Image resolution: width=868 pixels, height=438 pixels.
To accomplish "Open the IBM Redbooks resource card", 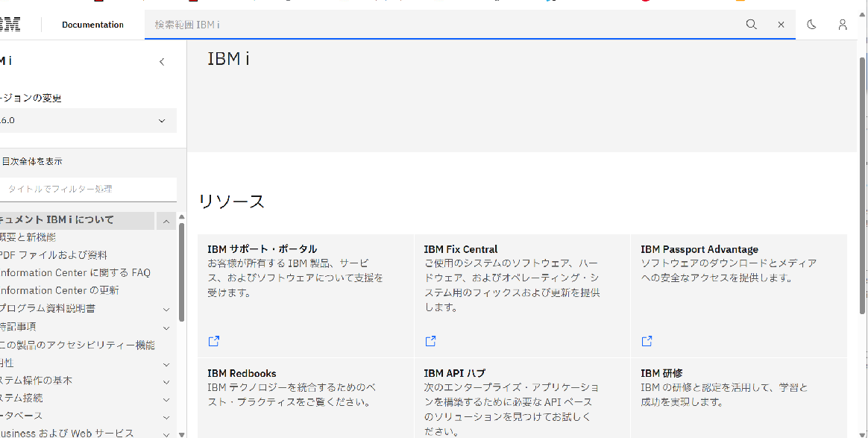I will pos(306,398).
